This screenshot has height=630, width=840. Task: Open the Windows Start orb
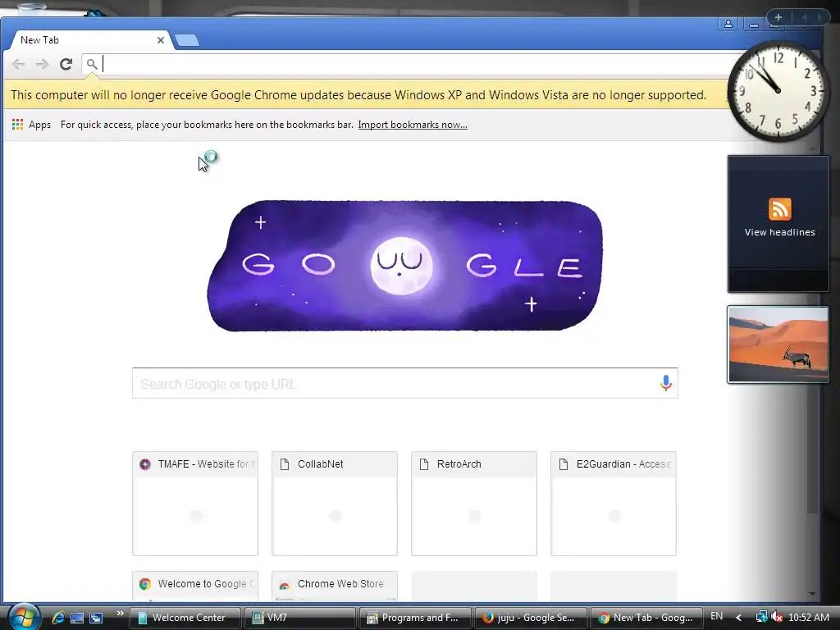point(23,617)
